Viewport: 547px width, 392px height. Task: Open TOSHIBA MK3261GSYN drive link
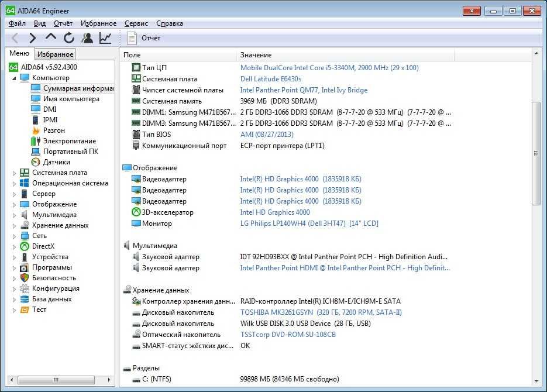(321, 312)
